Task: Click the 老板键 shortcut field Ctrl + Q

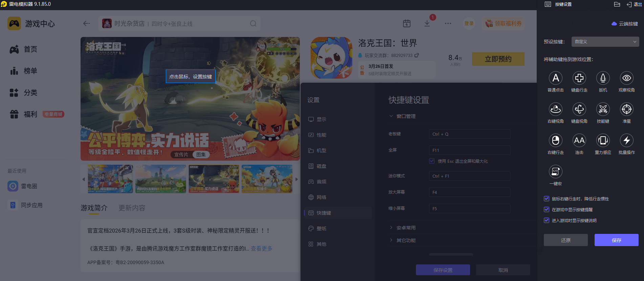Action: coord(469,134)
